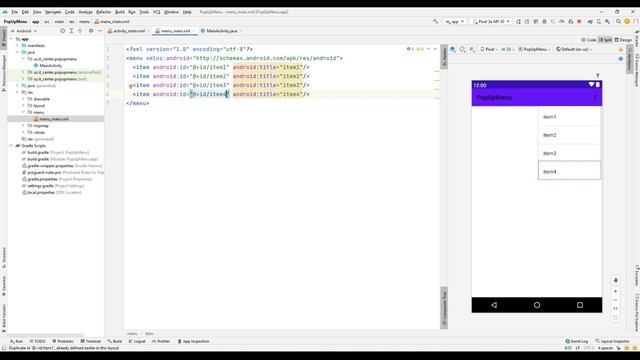This screenshot has height=360, width=640.
Task: Click item1 in the popup menu preview
Action: tap(569, 117)
